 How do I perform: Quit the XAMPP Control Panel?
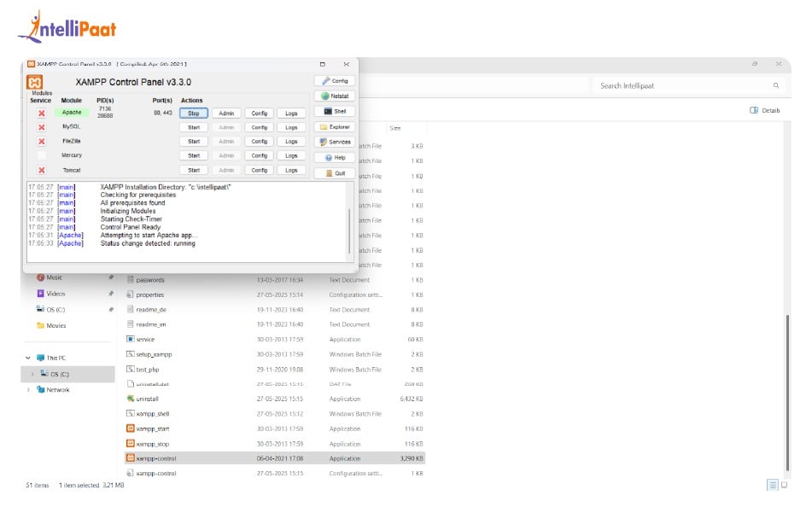pos(335,173)
